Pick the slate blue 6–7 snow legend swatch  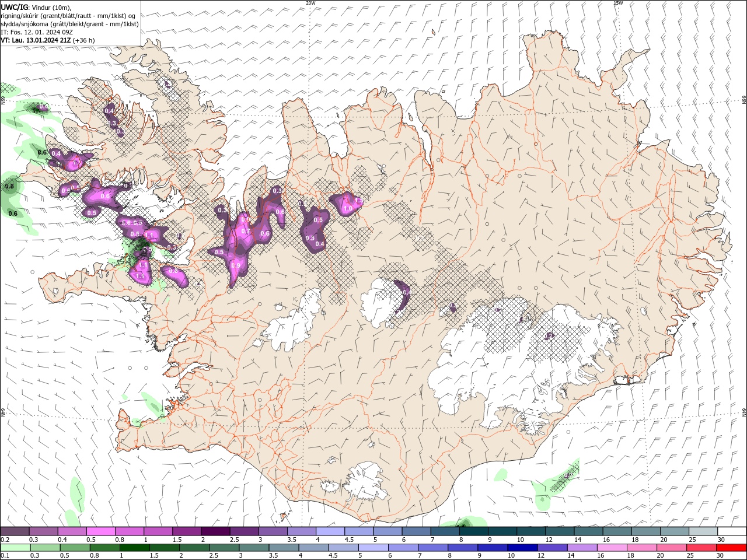pos(417,531)
